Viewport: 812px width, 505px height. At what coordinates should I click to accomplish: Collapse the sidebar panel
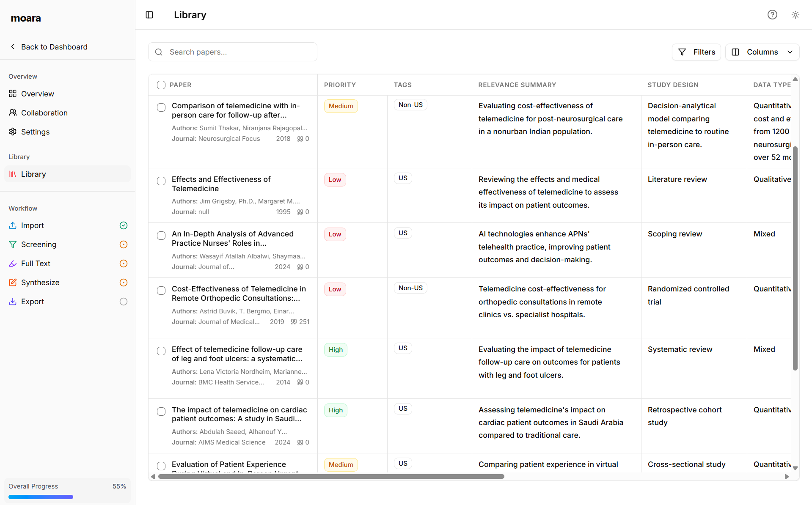tap(149, 15)
